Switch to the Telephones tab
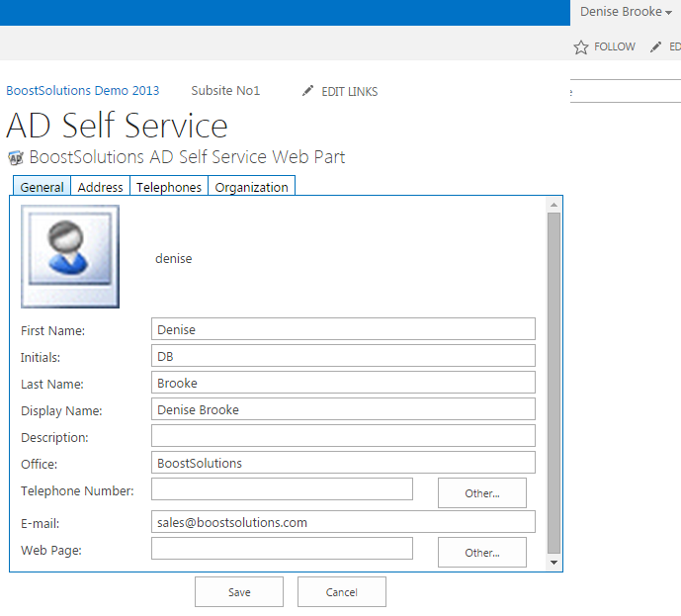The height and width of the screenshot is (616, 681). [169, 187]
